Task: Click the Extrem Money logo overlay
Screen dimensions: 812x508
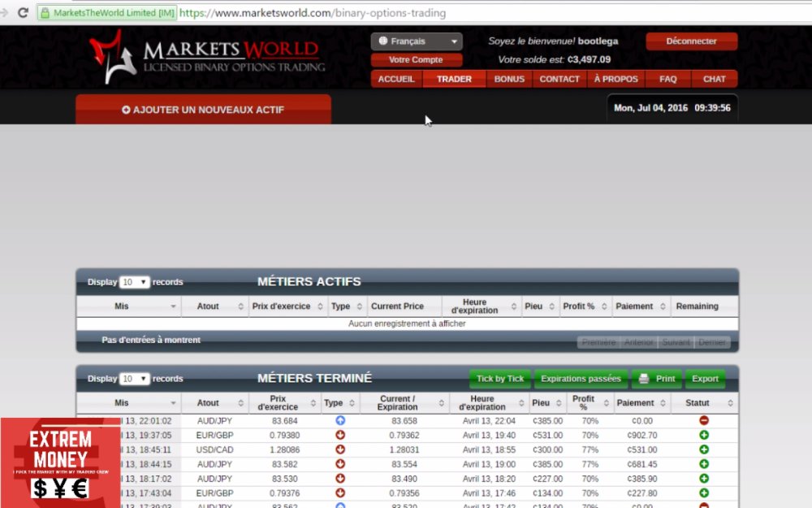Action: (x=60, y=462)
